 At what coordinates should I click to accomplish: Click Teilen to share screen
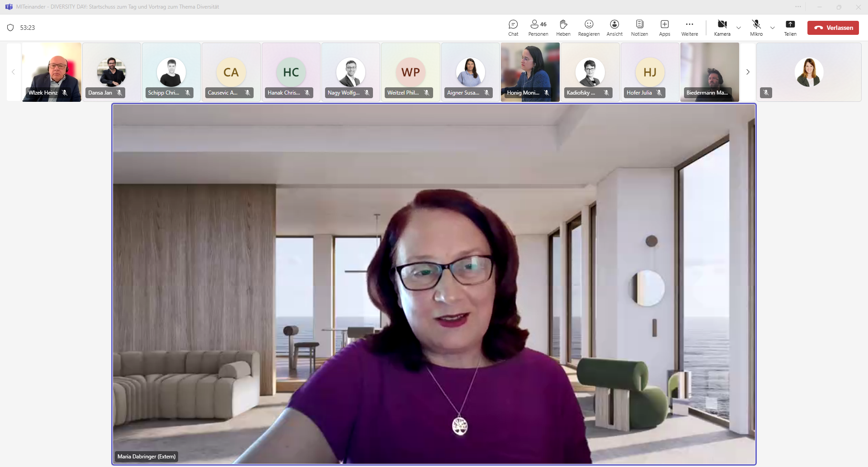click(790, 28)
